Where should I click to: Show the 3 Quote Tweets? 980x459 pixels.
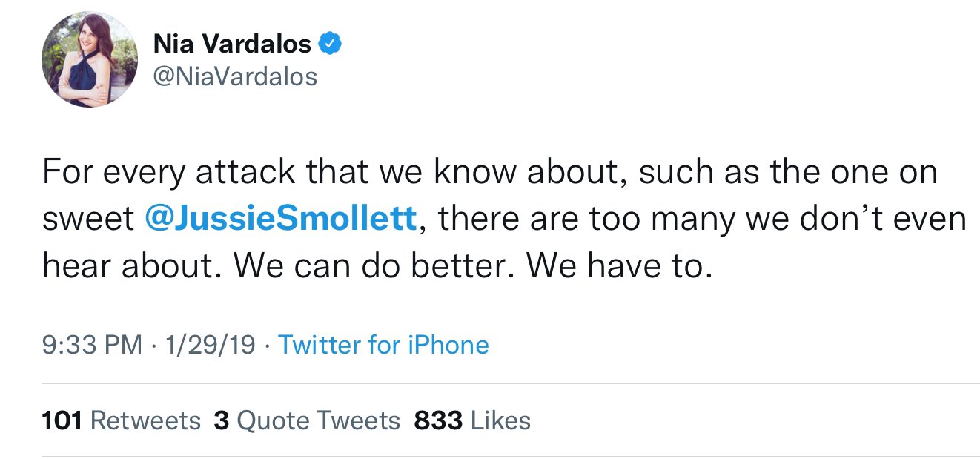pos(307,420)
